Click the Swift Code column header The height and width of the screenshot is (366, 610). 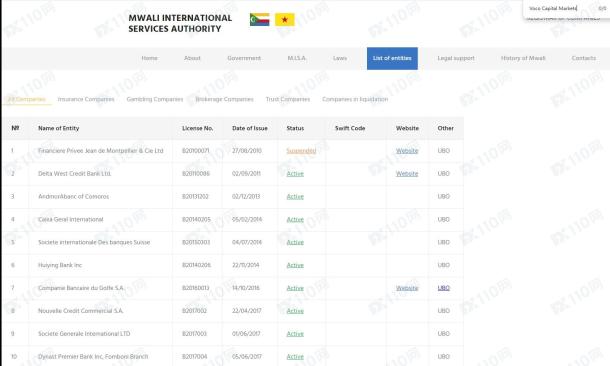[x=350, y=128]
